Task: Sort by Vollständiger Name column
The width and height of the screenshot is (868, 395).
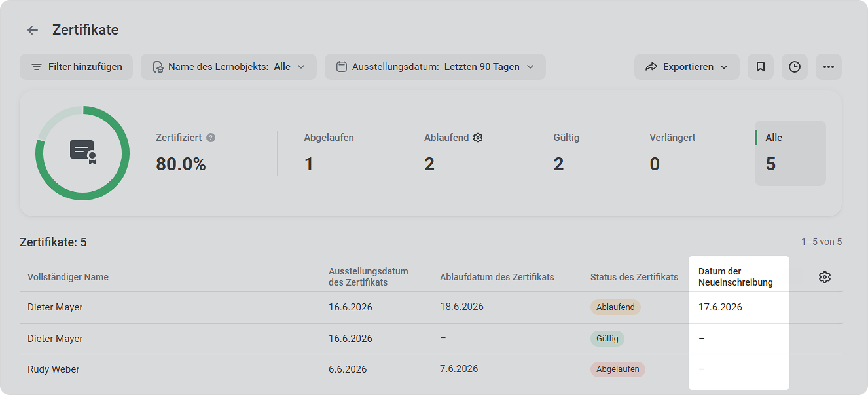Action: [x=68, y=277]
